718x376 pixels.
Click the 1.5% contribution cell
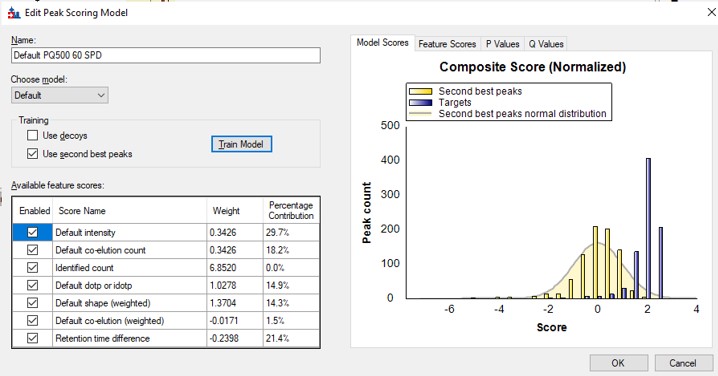tap(291, 321)
